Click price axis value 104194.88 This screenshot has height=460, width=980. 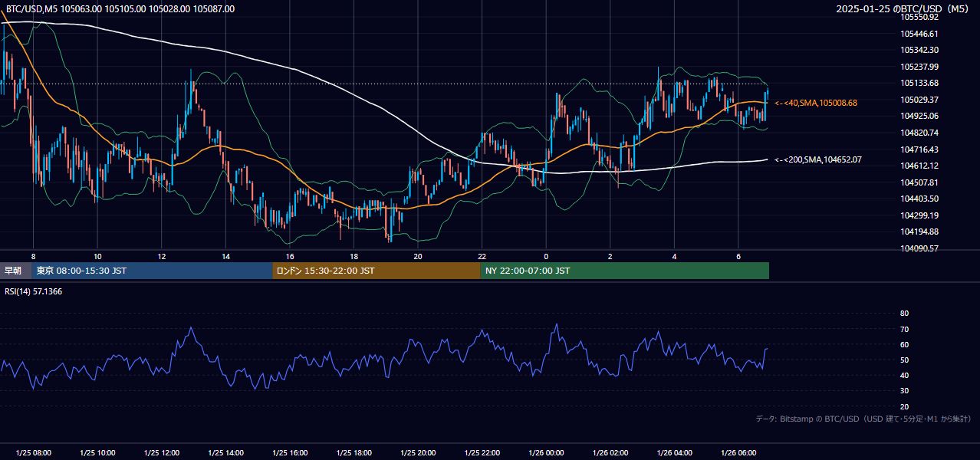coord(919,232)
